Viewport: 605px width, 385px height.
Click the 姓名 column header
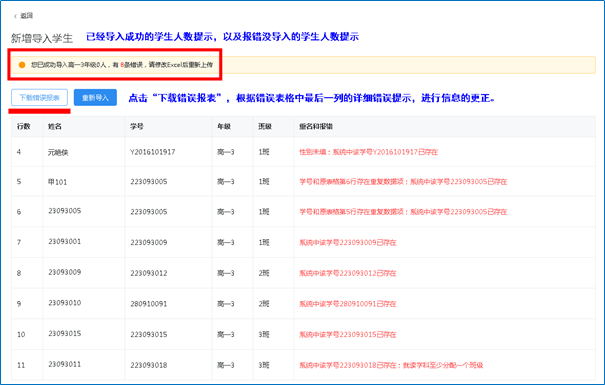tap(55, 127)
